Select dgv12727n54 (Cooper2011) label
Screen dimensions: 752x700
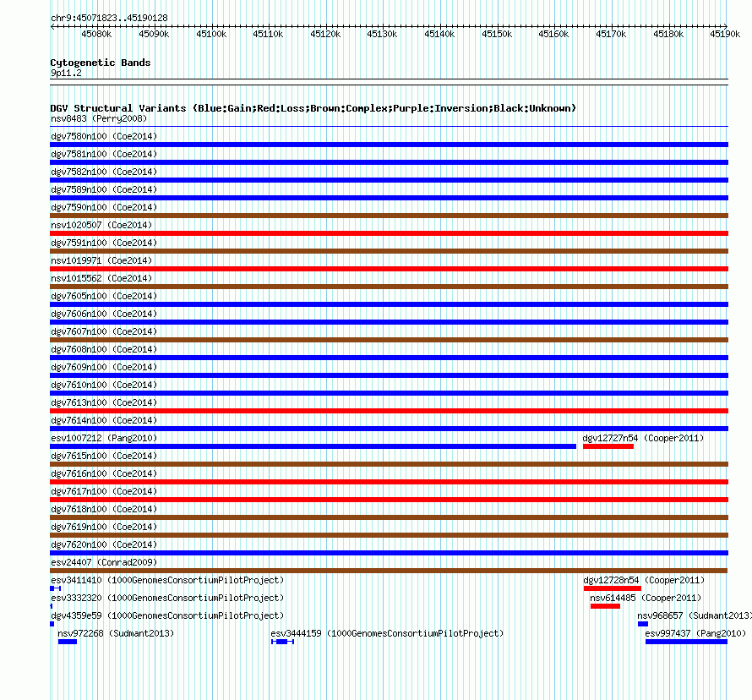[x=643, y=438]
